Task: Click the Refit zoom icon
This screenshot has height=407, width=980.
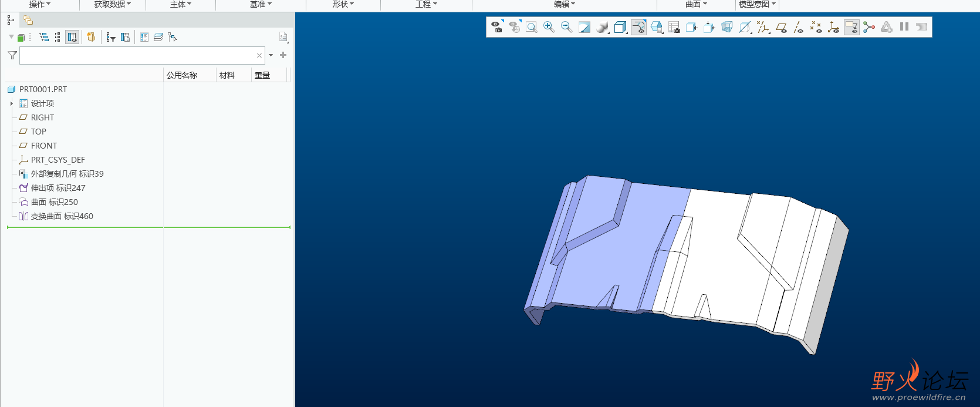Action: 531,27
